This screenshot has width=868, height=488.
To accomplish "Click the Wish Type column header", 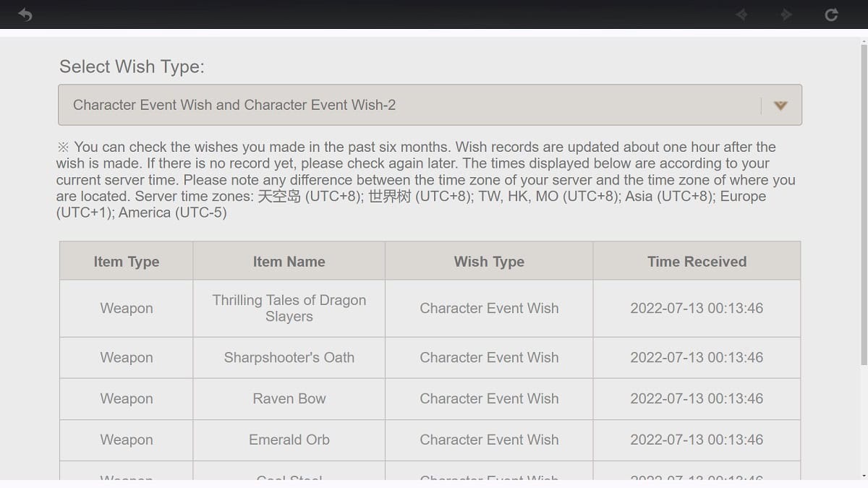I will (x=489, y=262).
